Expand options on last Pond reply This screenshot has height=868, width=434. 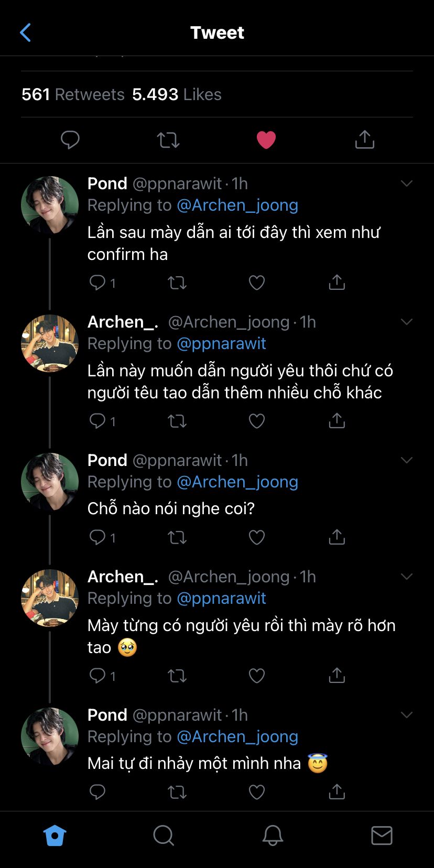click(x=407, y=715)
